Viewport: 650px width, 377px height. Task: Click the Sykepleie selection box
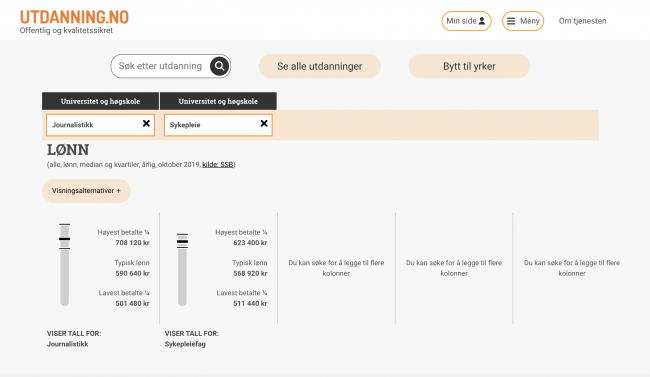(x=218, y=125)
